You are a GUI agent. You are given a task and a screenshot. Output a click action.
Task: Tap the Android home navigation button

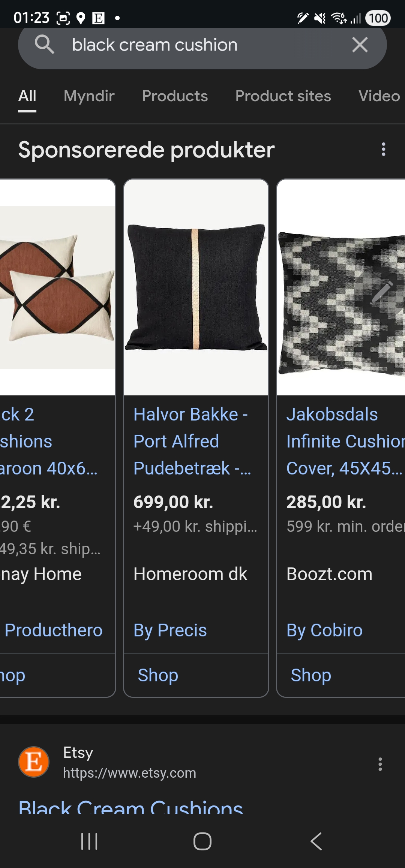[202, 841]
